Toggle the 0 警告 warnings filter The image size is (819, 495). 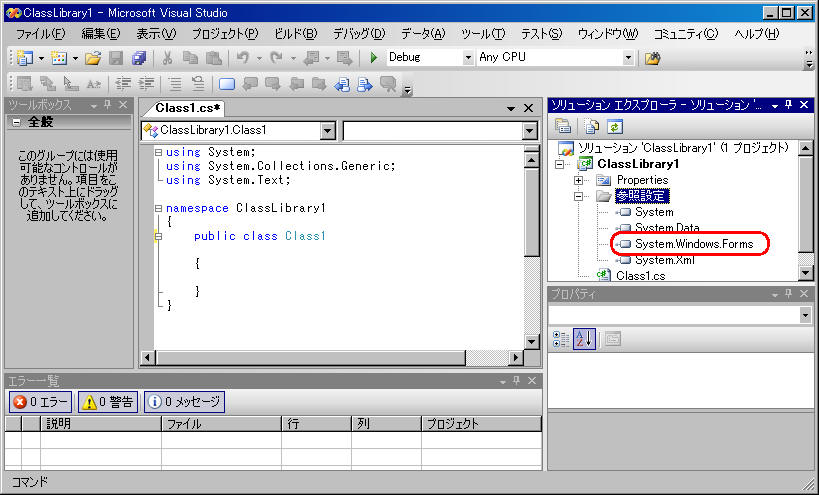[107, 402]
